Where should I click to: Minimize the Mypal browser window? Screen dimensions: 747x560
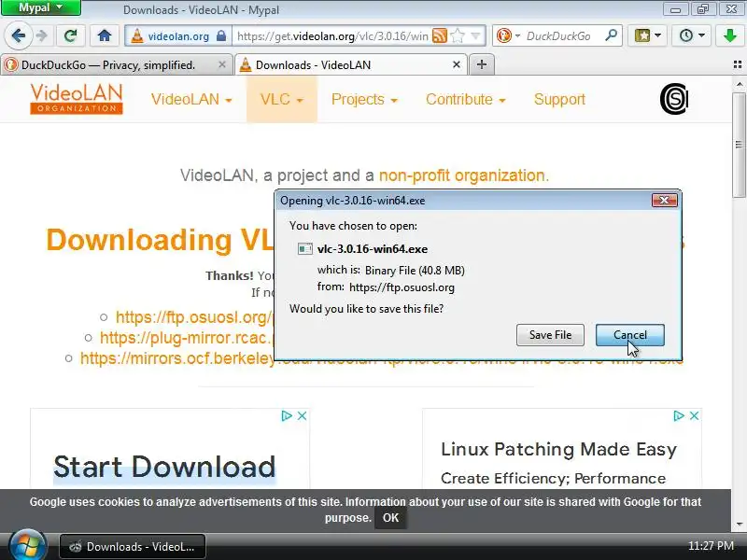tap(675, 9)
